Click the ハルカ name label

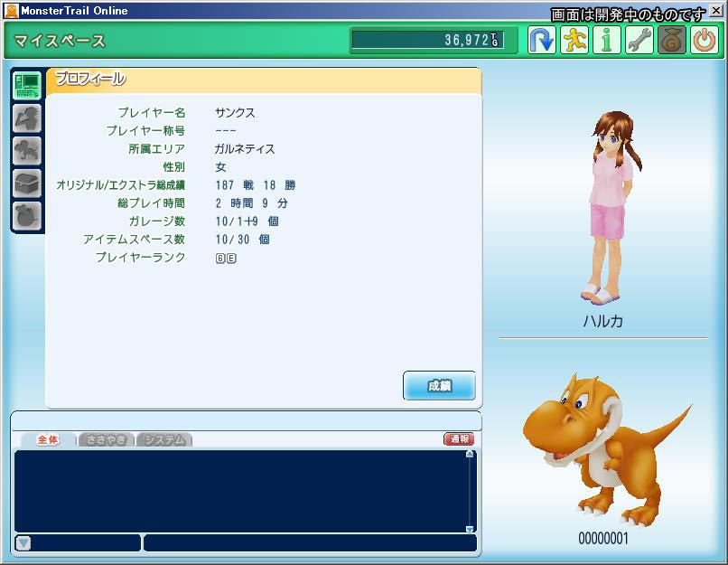coord(603,321)
